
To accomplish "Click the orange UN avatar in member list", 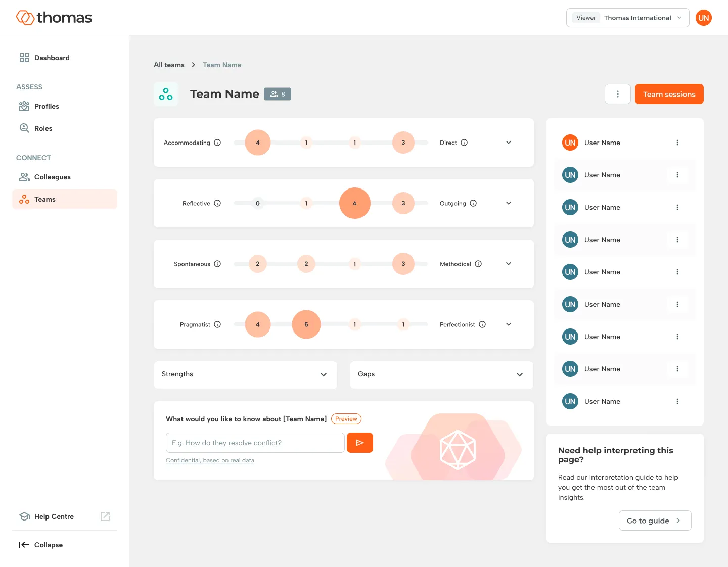I will [x=570, y=143].
